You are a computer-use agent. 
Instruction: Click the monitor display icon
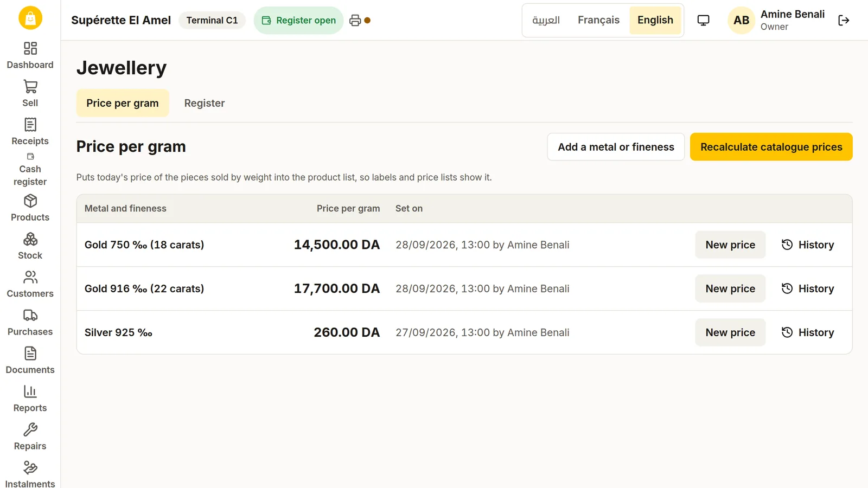(x=703, y=21)
